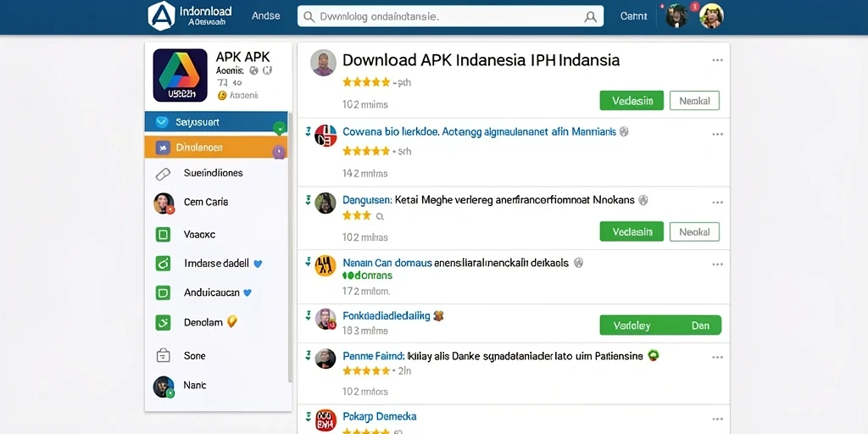Click avatar beside Fonktladiadledalikg
Viewport: 868px width, 434px height.
325,320
